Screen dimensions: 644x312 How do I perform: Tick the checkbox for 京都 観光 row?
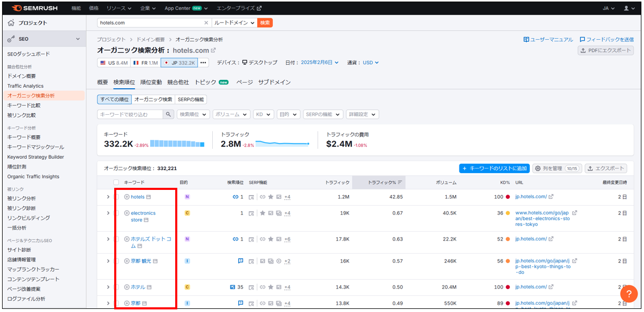(116, 261)
